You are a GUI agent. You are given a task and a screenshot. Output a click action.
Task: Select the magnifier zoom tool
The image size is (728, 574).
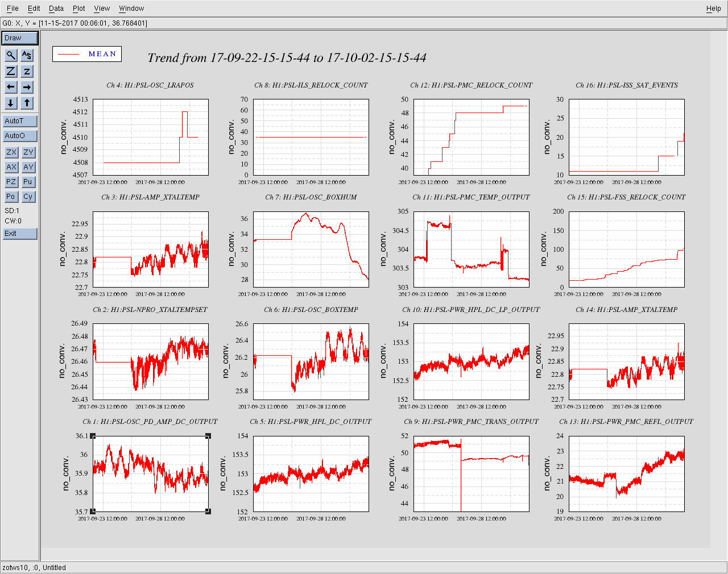[x=11, y=55]
